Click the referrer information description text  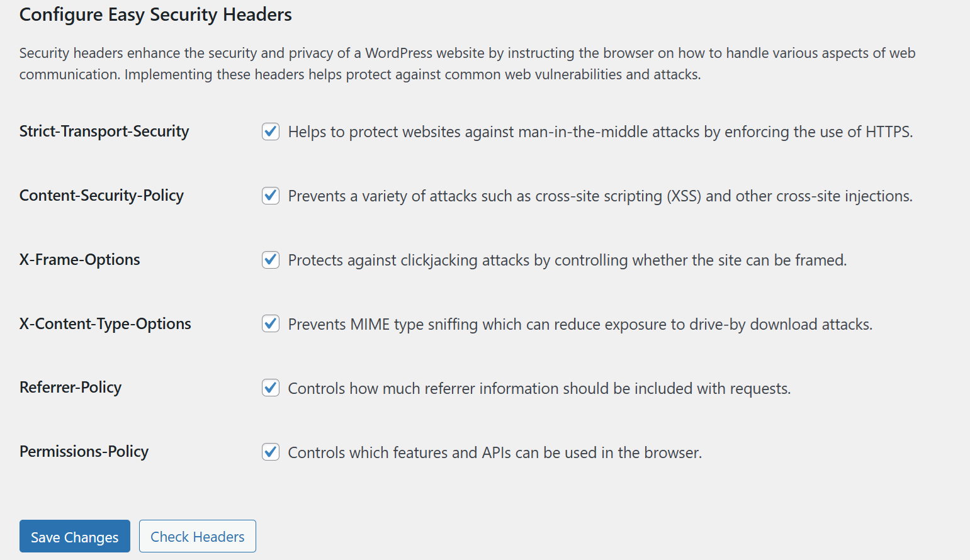coord(539,389)
